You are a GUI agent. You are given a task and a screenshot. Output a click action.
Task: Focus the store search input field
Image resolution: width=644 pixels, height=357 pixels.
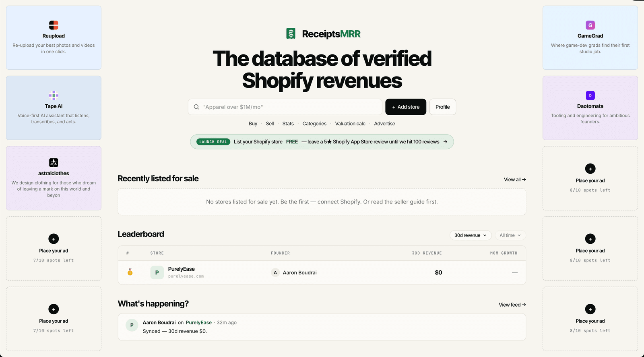(285, 107)
